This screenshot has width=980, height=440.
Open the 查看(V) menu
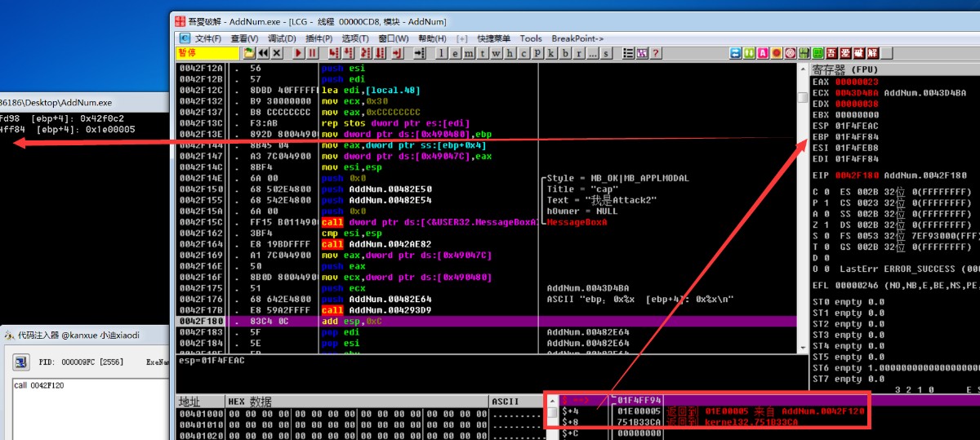click(x=244, y=38)
